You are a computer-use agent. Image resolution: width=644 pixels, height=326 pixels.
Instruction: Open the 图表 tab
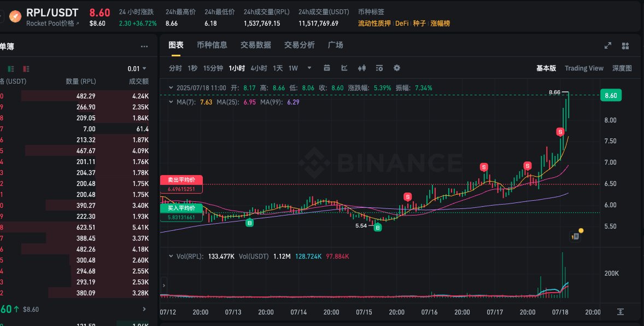tap(176, 45)
